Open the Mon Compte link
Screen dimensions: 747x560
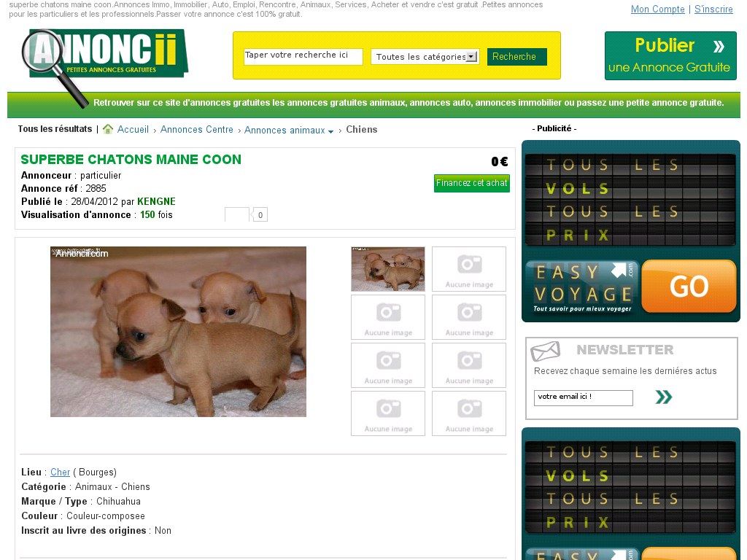coord(657,9)
